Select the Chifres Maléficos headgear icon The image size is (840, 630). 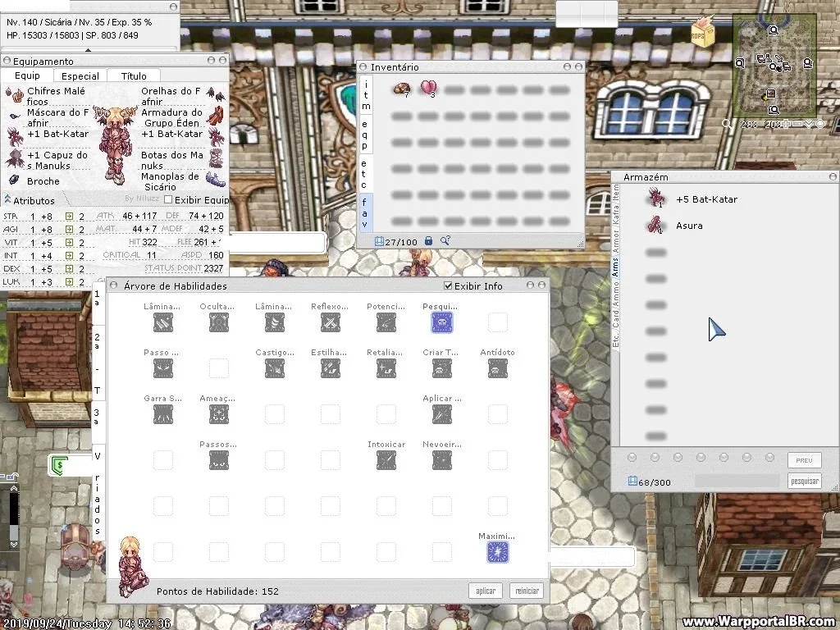[x=15, y=95]
